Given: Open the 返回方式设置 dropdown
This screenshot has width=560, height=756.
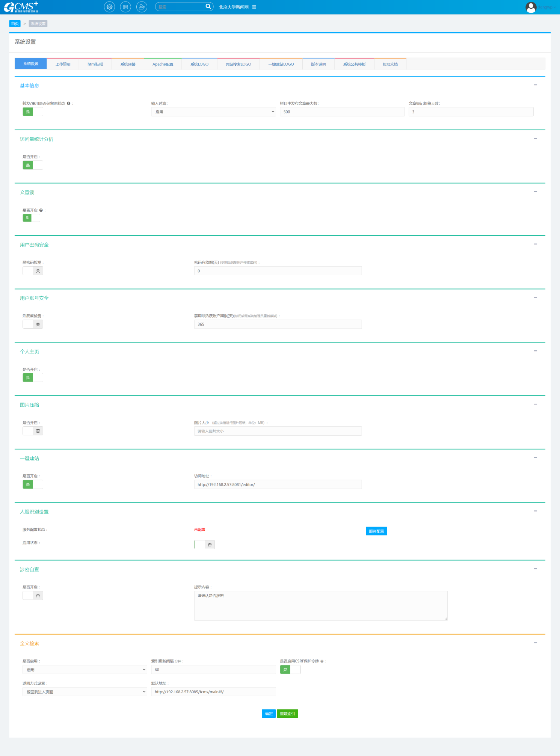Looking at the screenshot, I should pyautogui.click(x=85, y=692).
